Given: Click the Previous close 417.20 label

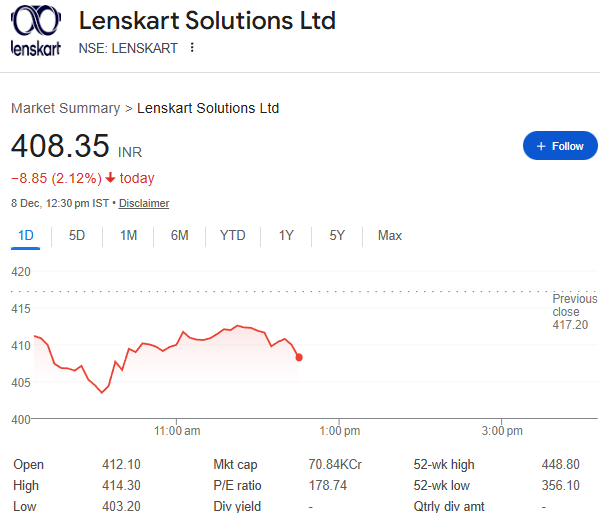Looking at the screenshot, I should coord(574,312).
